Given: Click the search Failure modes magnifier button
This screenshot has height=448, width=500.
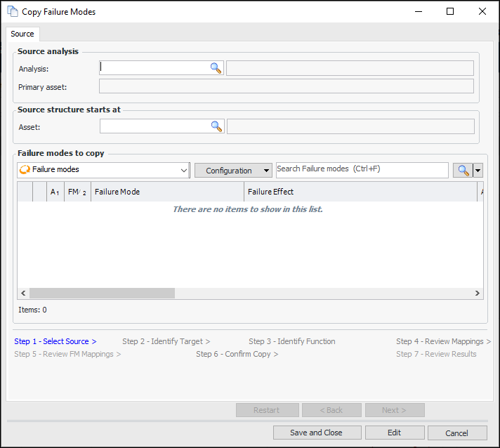Looking at the screenshot, I should pos(463,170).
